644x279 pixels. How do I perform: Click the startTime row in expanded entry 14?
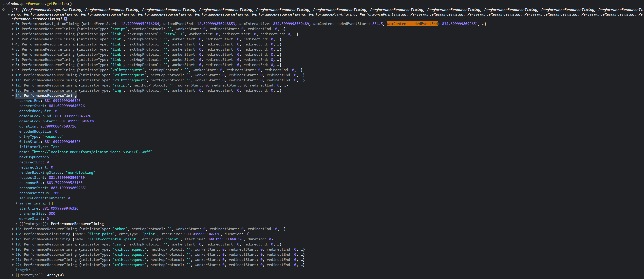point(49,208)
